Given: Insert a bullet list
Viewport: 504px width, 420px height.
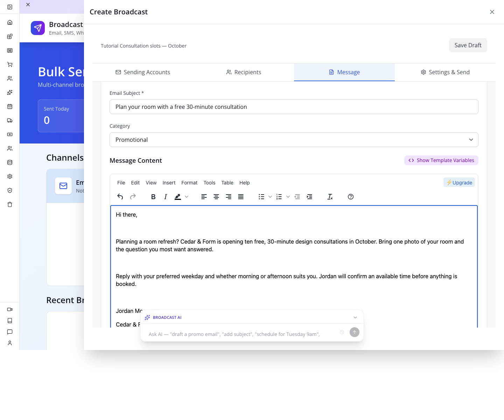Looking at the screenshot, I should 261,197.
